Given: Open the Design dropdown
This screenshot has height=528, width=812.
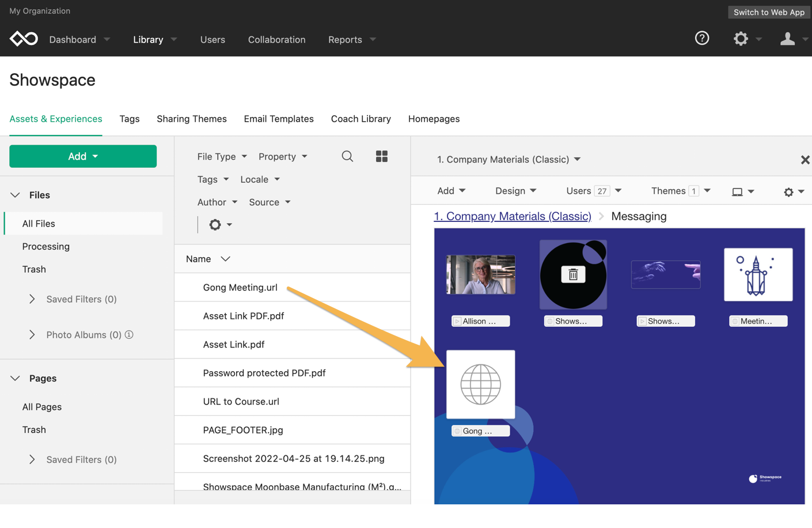Looking at the screenshot, I should pyautogui.click(x=516, y=191).
